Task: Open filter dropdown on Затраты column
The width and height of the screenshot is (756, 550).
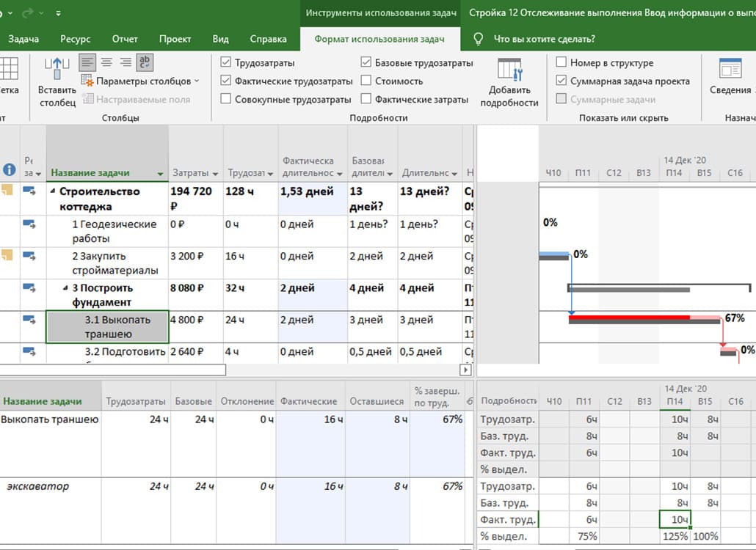Action: click(x=215, y=174)
